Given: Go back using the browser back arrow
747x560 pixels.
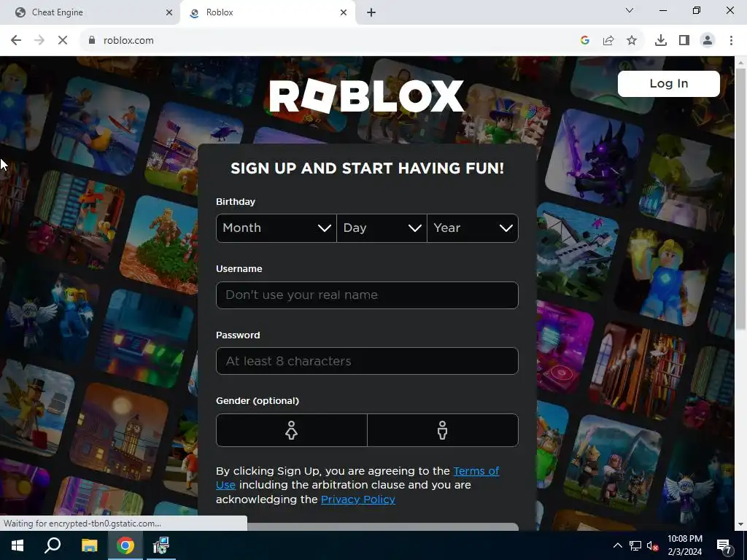Looking at the screenshot, I should click(16, 41).
